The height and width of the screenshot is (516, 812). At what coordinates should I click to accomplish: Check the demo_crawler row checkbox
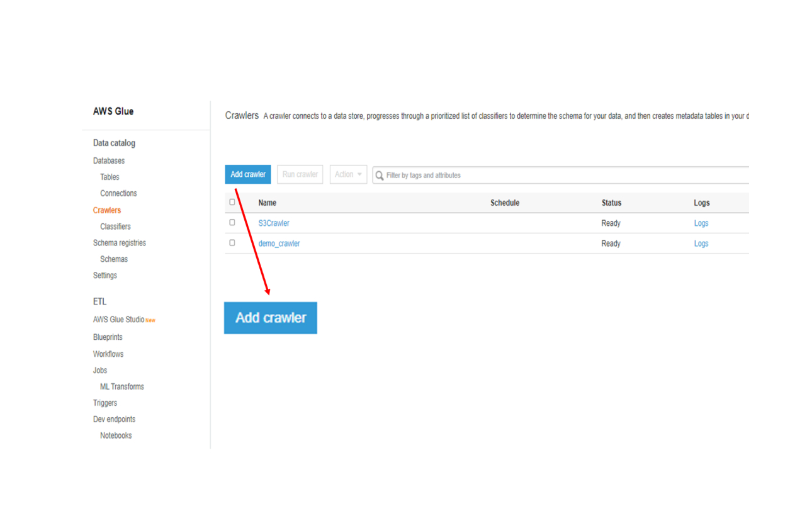[232, 242]
